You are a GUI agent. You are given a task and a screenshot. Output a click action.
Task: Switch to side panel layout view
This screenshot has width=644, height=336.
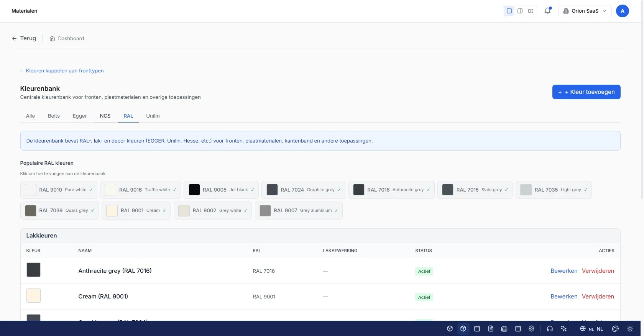[x=520, y=11]
